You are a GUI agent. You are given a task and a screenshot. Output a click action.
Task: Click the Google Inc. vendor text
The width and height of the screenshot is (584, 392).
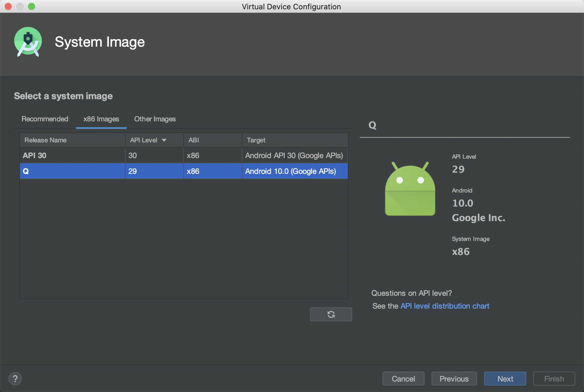coord(479,218)
